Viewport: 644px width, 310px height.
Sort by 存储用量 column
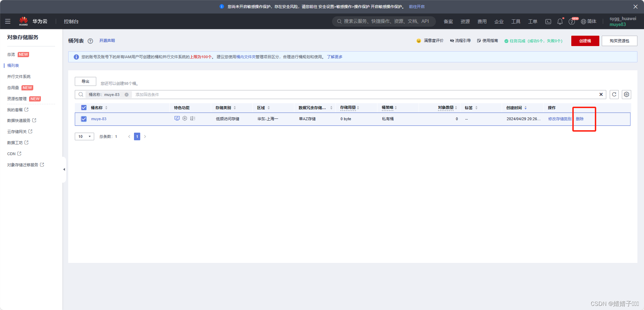358,108
